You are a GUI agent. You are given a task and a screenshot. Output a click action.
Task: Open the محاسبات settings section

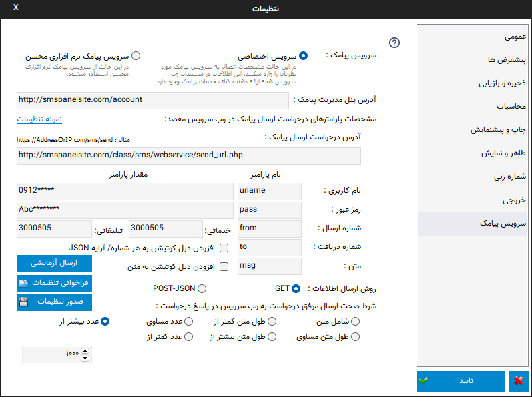tap(473, 107)
